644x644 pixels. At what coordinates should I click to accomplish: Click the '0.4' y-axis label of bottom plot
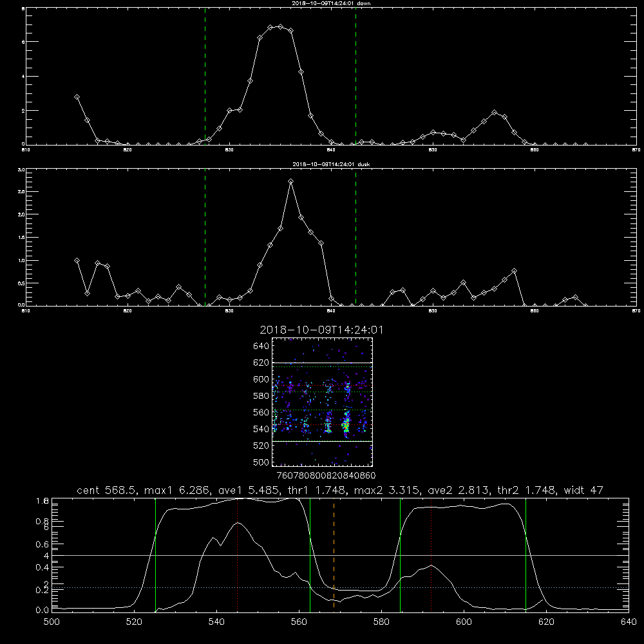point(43,567)
